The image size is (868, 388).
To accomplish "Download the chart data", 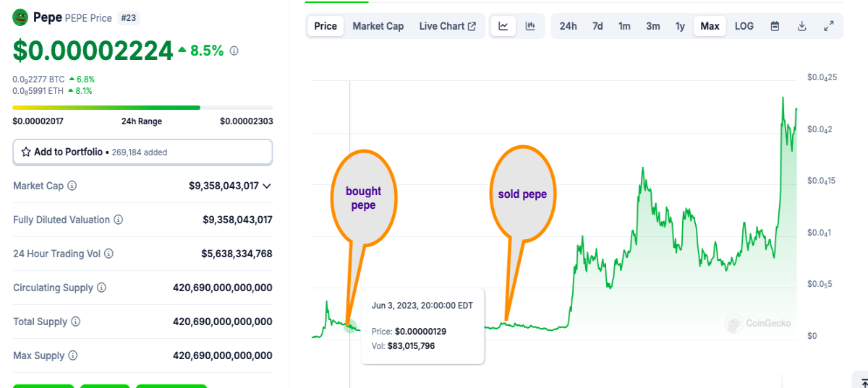I will [801, 26].
